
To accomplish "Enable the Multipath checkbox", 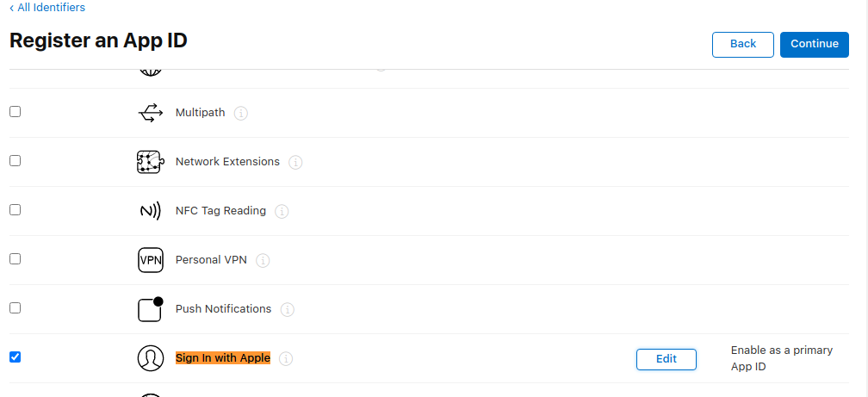I will (15, 112).
